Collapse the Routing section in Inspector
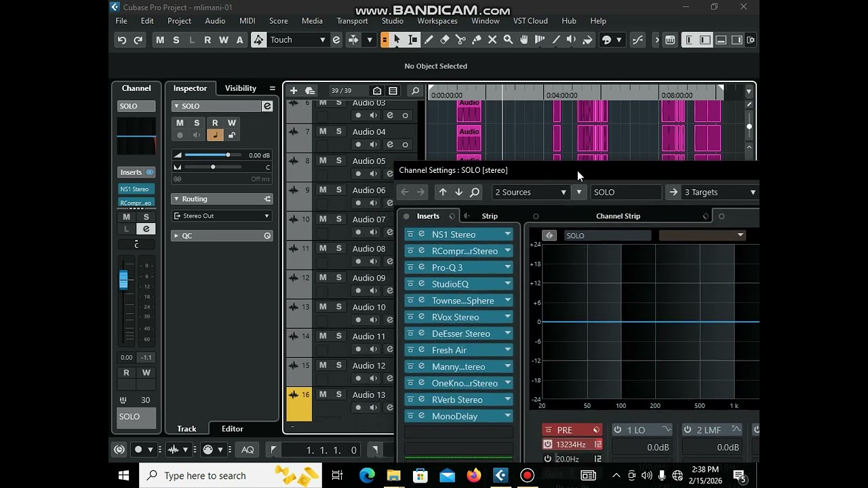The height and width of the screenshot is (488, 868). (176, 199)
